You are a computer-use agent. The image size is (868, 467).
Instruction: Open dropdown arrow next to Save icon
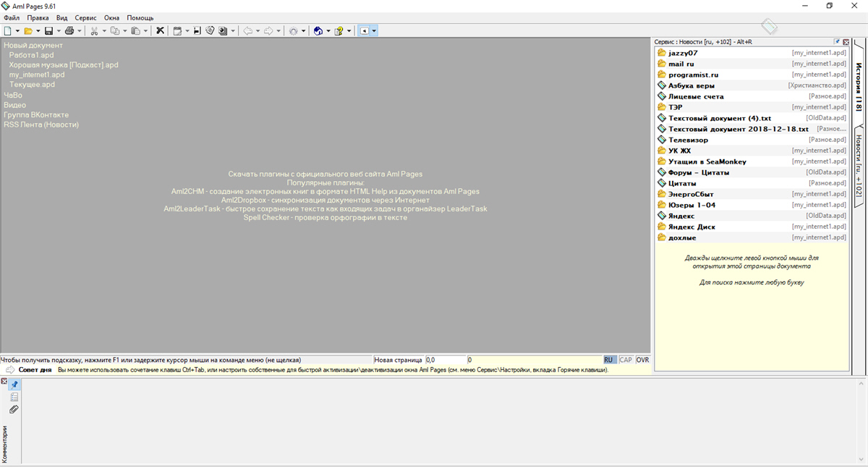pyautogui.click(x=59, y=31)
